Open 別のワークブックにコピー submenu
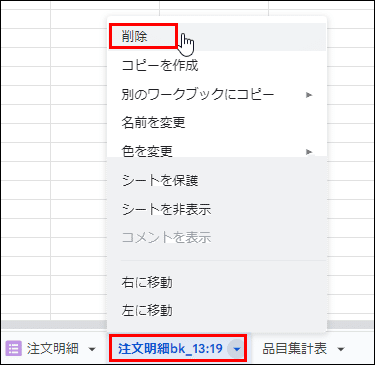Viewport: 375px width, 365px height. 217,94
